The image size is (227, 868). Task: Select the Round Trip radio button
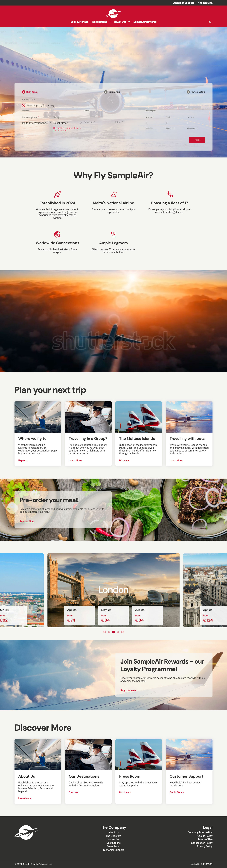[x=24, y=106]
